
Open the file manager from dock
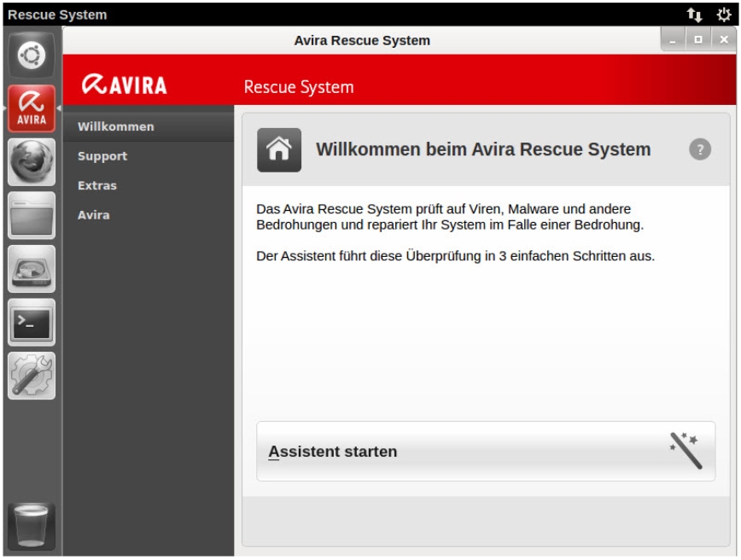pyautogui.click(x=32, y=215)
